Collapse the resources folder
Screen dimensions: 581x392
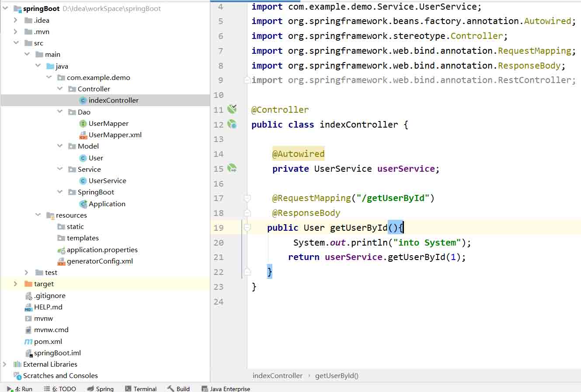coord(38,215)
